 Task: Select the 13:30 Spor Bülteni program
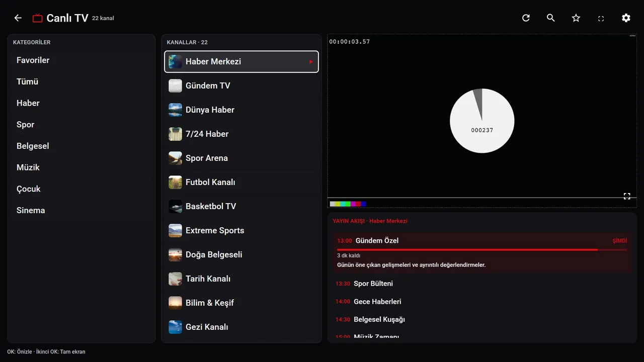tap(482, 284)
